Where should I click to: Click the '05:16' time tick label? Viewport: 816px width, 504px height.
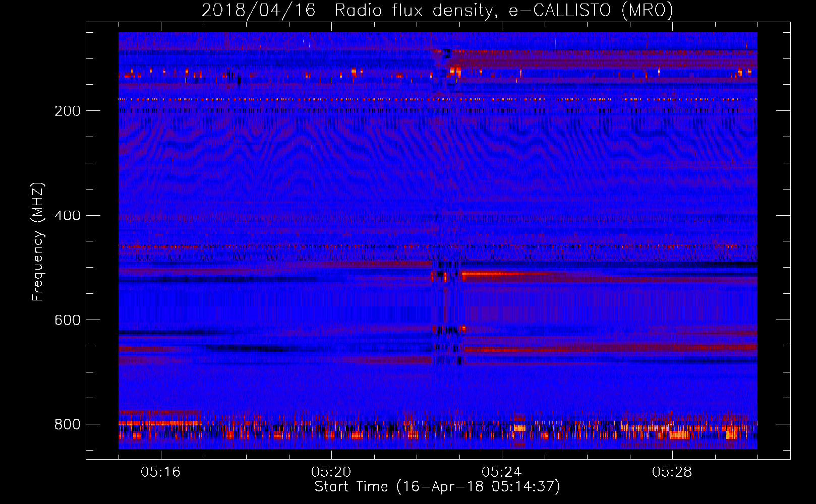point(160,472)
